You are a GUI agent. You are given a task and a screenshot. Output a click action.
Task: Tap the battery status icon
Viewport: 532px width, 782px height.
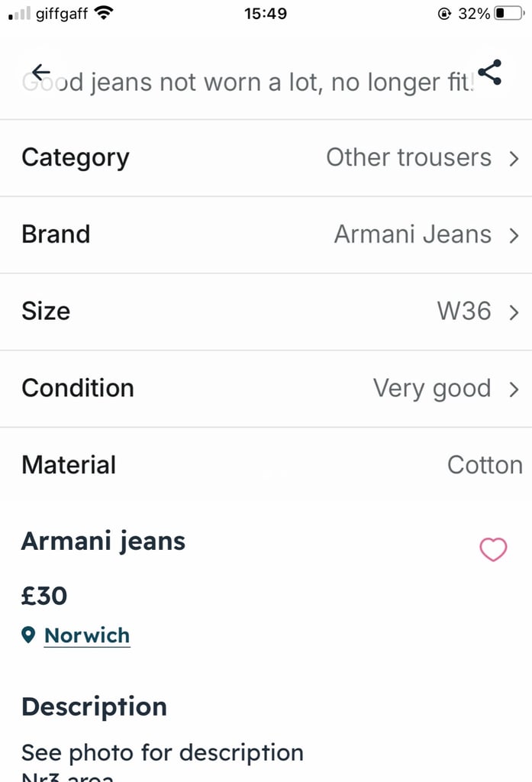pyautogui.click(x=509, y=13)
